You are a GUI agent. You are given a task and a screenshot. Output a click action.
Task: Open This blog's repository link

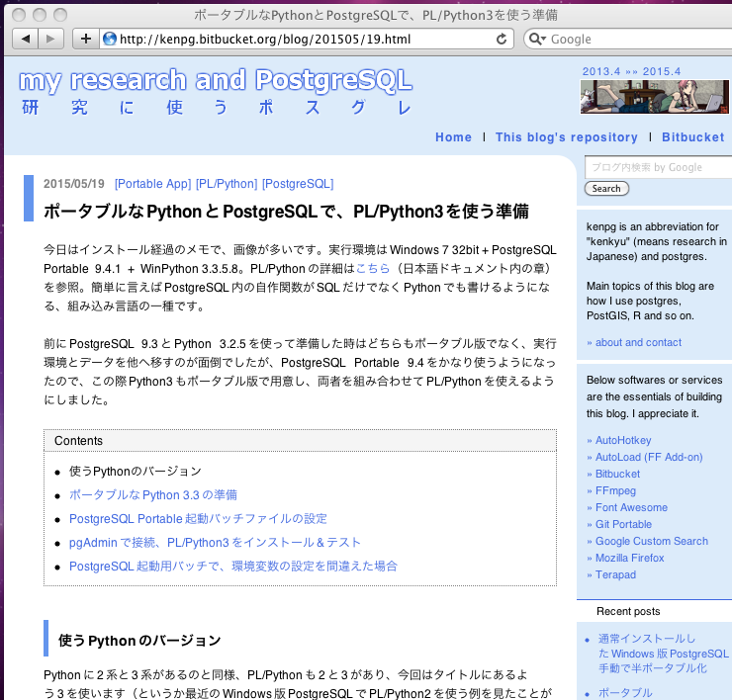[566, 137]
